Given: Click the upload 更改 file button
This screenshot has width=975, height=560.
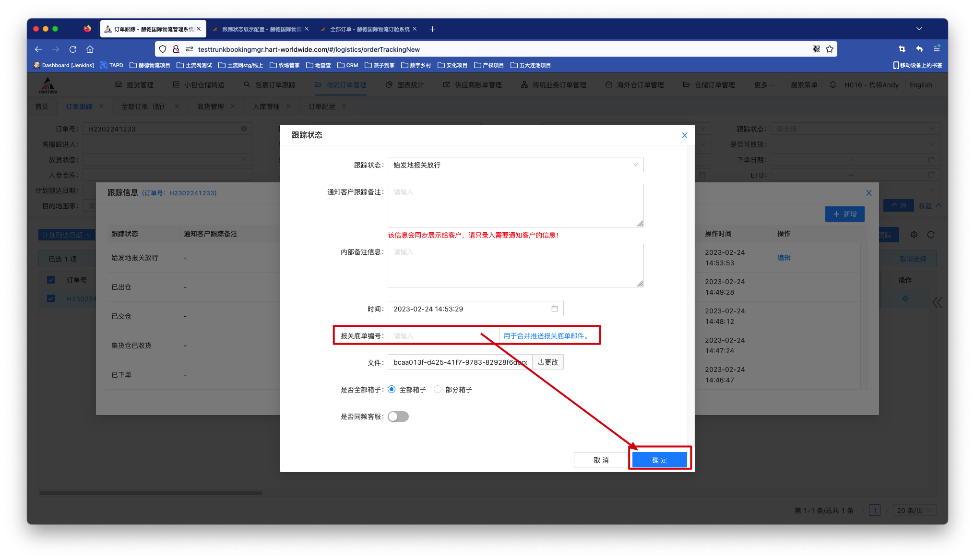Looking at the screenshot, I should click(x=548, y=362).
